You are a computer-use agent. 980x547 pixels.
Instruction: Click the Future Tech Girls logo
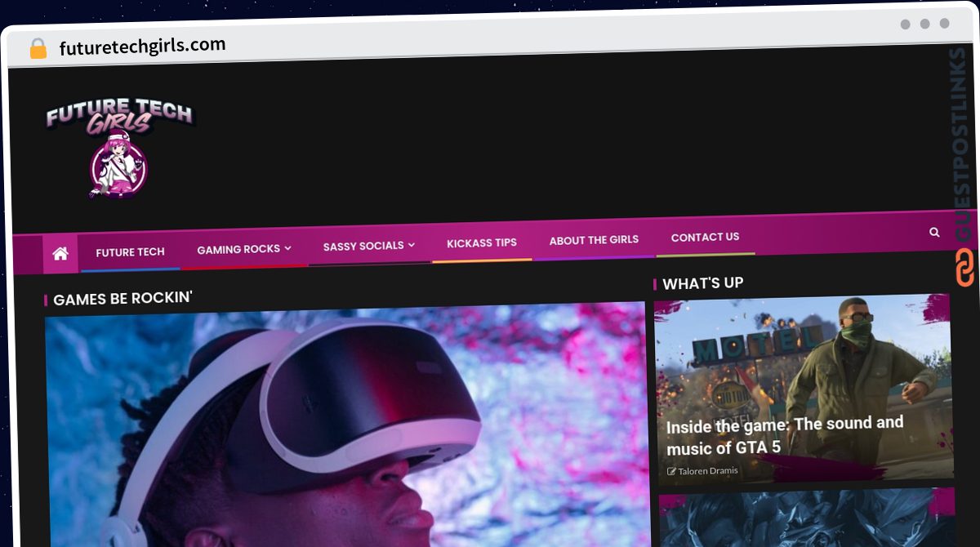120,147
